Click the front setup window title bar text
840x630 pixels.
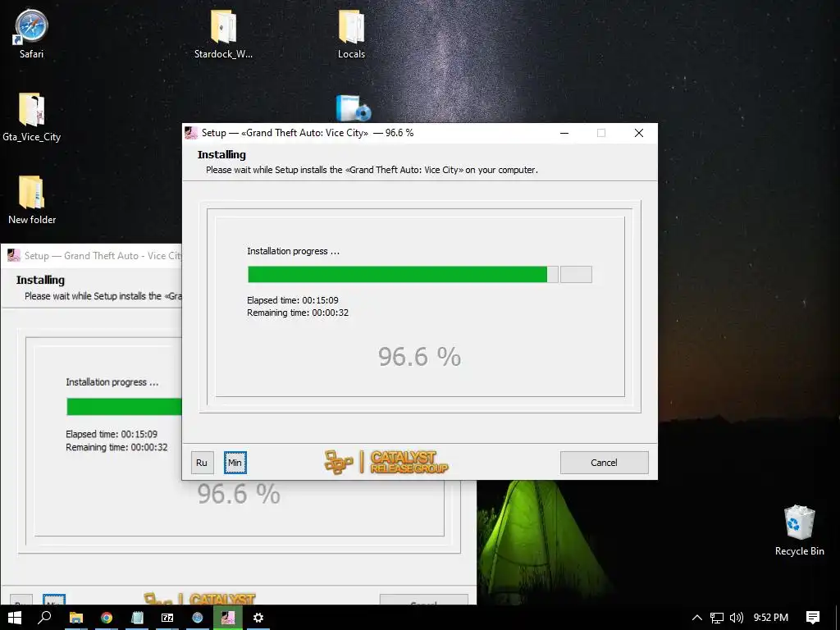point(308,133)
